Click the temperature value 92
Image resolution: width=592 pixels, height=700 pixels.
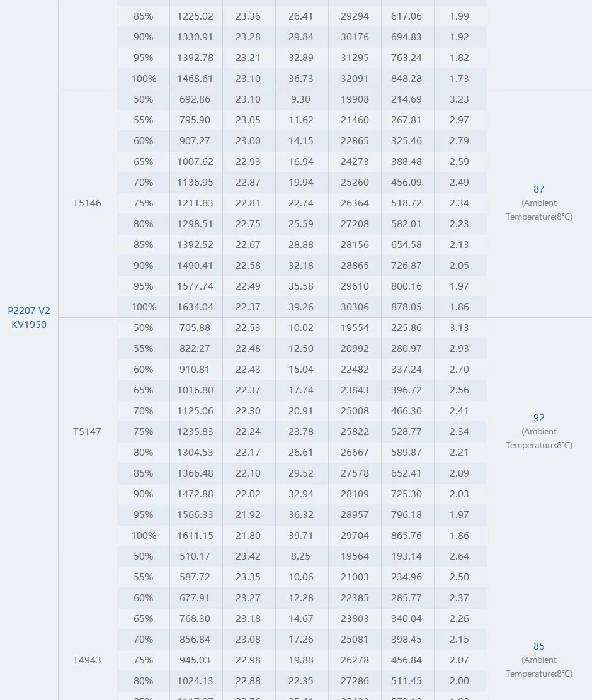pyautogui.click(x=538, y=417)
